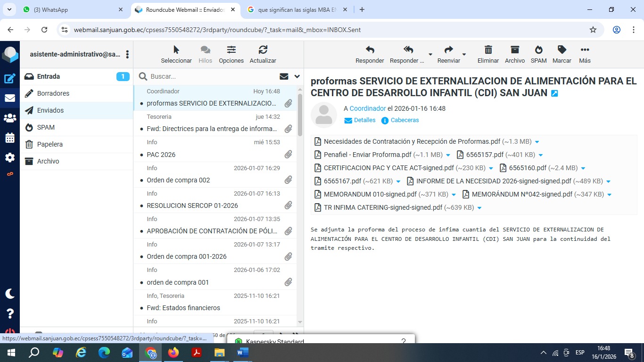Open the Contacts icon in left sidebar
Image resolution: width=644 pixels, height=362 pixels.
click(10, 118)
